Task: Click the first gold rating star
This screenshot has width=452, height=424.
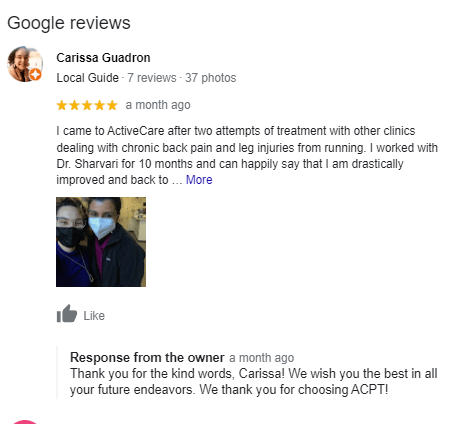Action: pyautogui.click(x=62, y=105)
